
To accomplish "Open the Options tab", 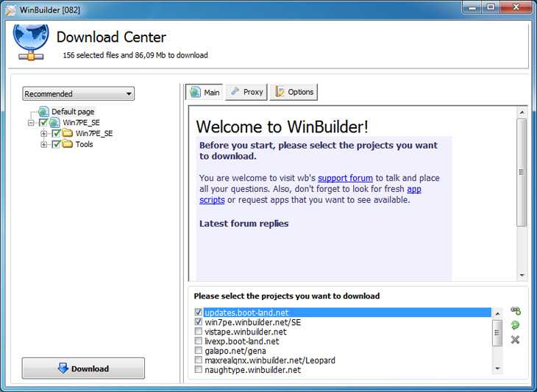I will (294, 92).
